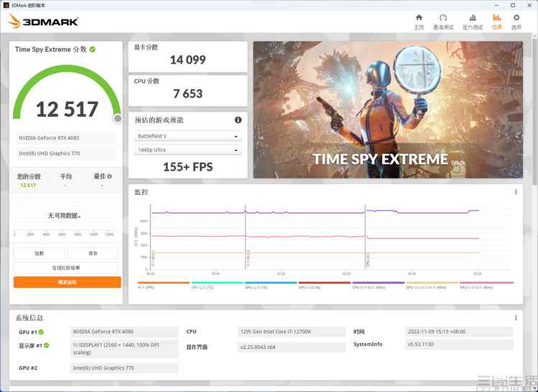Screen dimensions: 538x392
Task: Click the overall score 12 517
Action: [x=67, y=110]
